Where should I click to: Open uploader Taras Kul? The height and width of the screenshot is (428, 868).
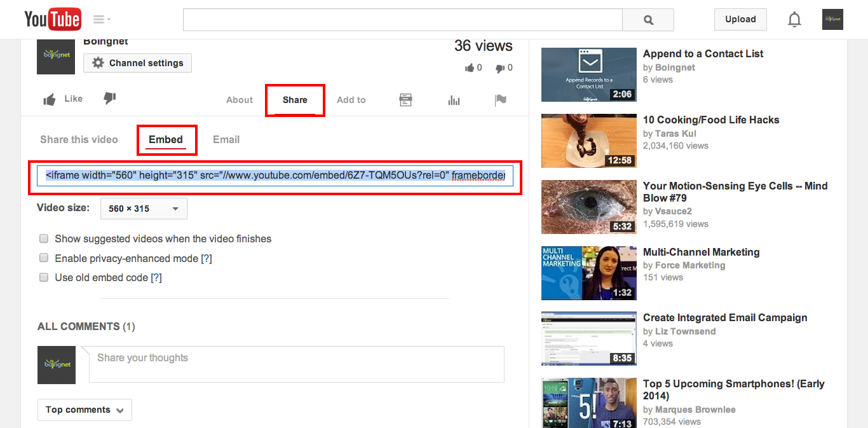pyautogui.click(x=675, y=134)
